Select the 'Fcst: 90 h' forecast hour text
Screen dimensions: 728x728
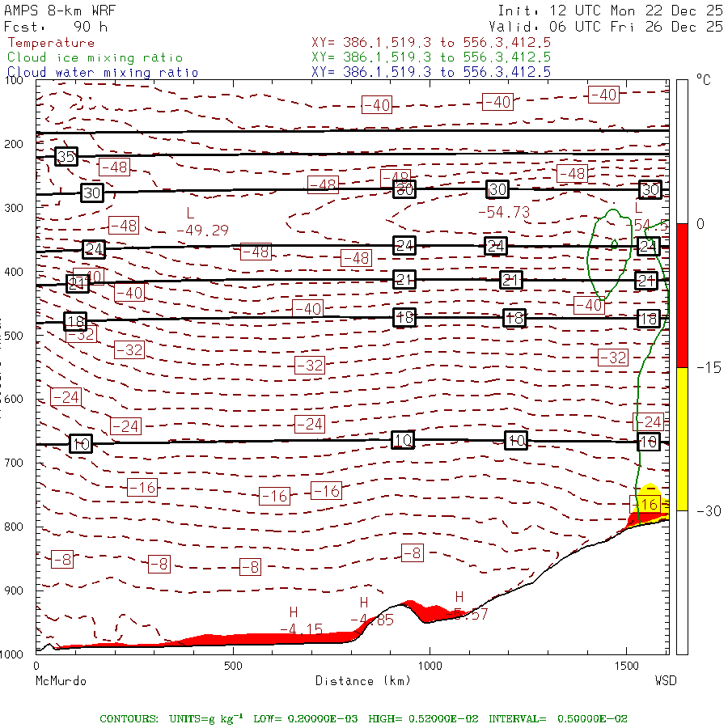click(x=56, y=27)
